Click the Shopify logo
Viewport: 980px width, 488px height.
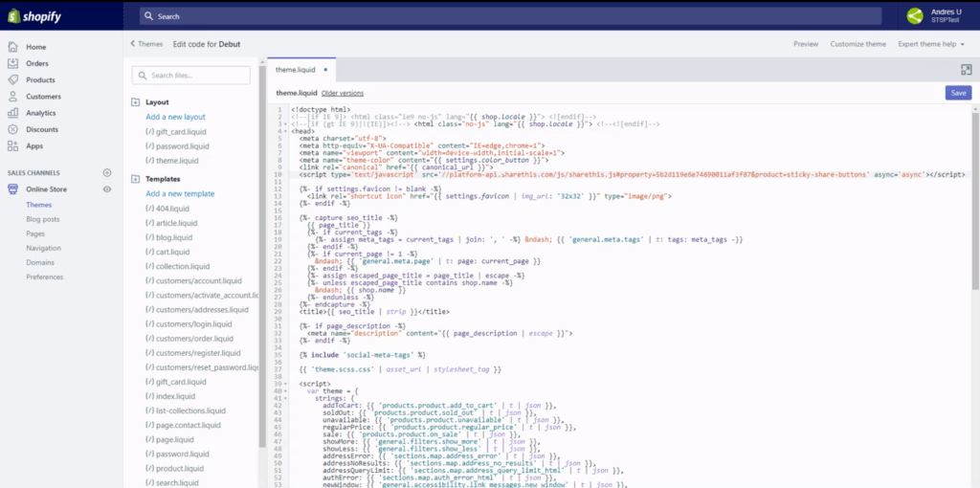(x=34, y=16)
